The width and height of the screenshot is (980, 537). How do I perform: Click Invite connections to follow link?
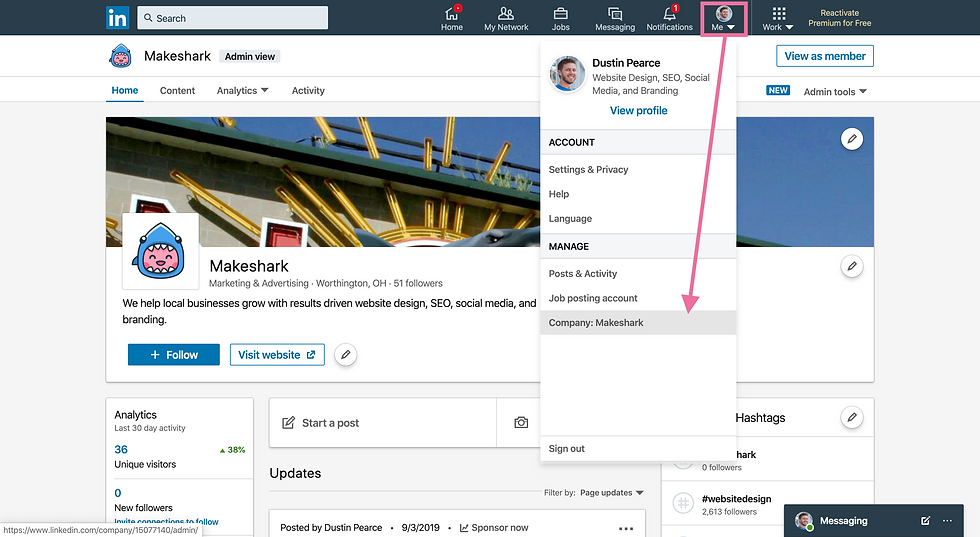[x=166, y=521]
